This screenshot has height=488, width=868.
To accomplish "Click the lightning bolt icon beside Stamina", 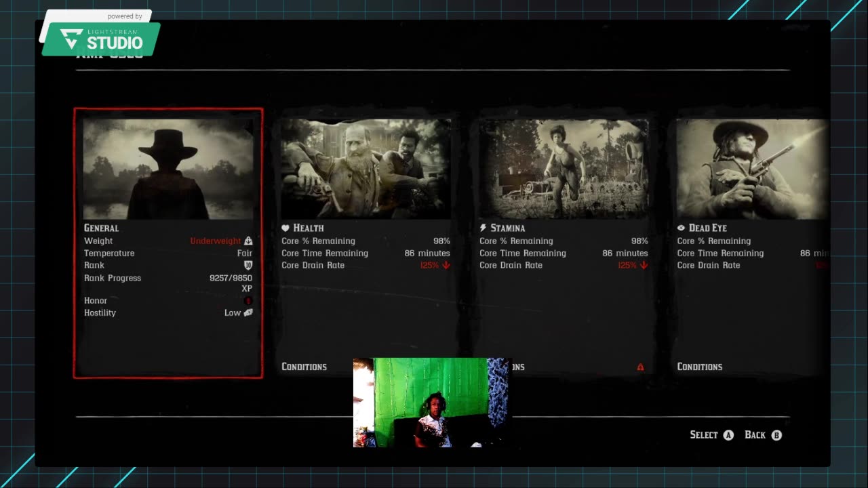I will point(483,228).
